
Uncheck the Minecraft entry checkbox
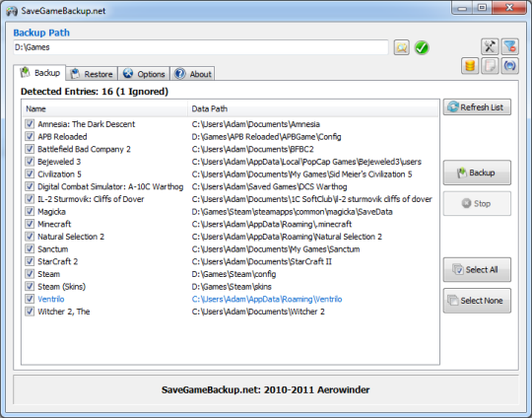(30, 224)
